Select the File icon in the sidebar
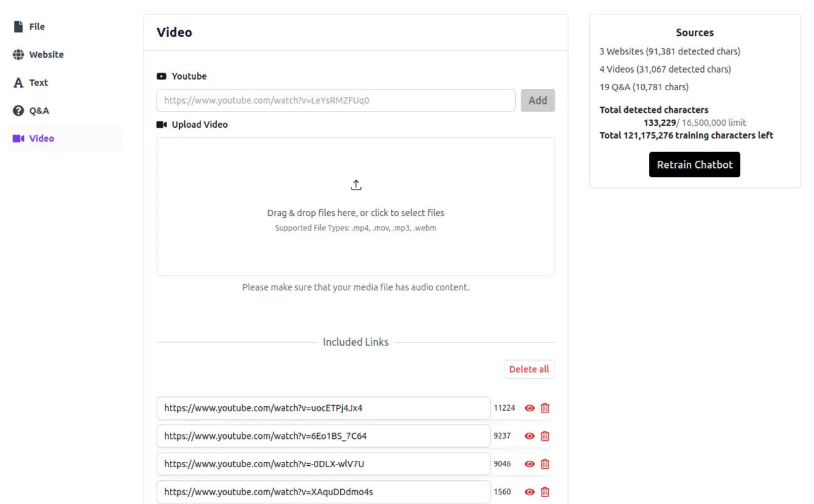The image size is (814, 504). 18,26
